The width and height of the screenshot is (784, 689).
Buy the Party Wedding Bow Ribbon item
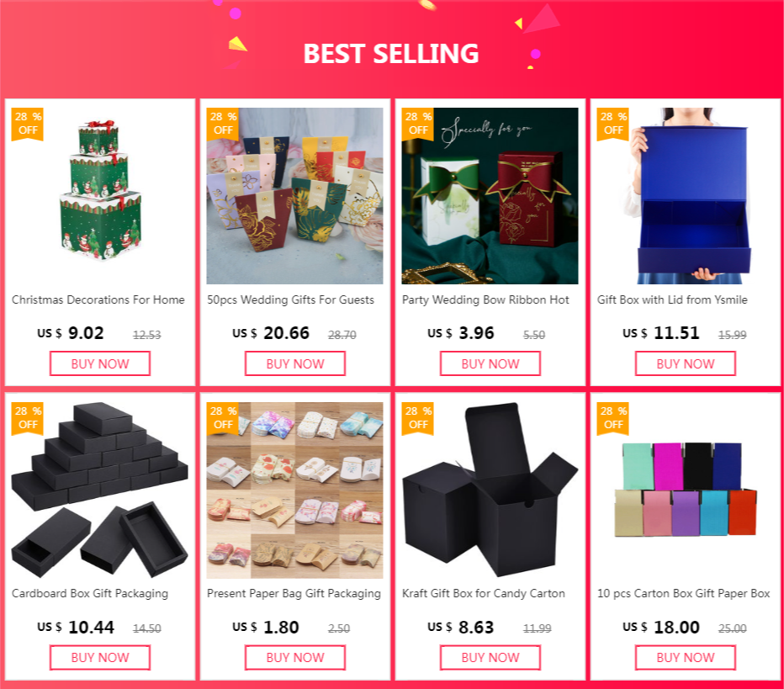490,363
